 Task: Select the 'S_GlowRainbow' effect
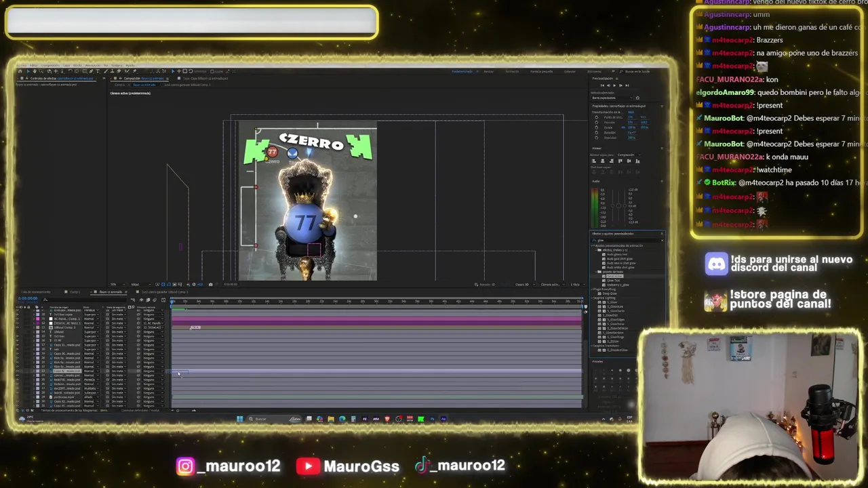(613, 333)
